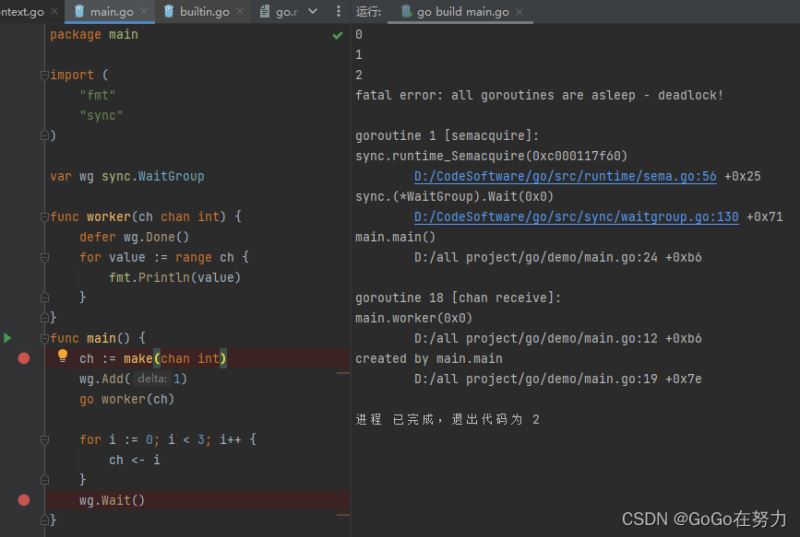Screen dimensions: 800x537
Task: Click the green checkmark inspection status icon
Action: point(337,35)
